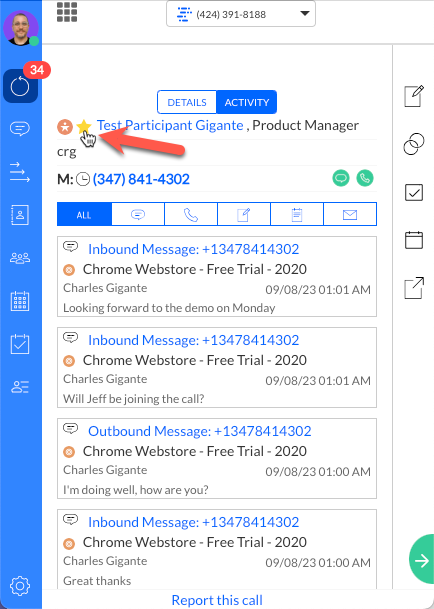Open Test Participant Gigante contact link
Screen dimensions: 434x609
coord(170,125)
